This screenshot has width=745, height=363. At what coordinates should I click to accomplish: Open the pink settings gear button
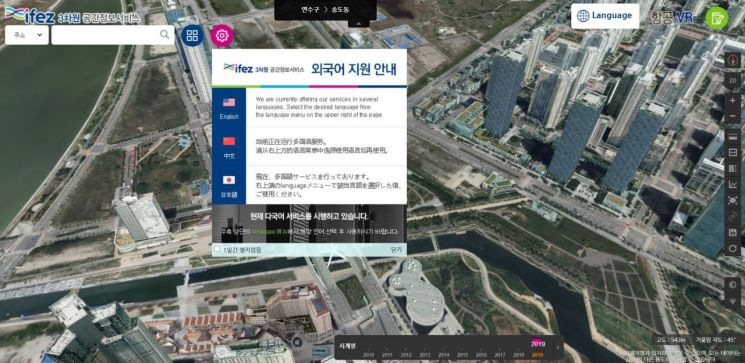[222, 35]
